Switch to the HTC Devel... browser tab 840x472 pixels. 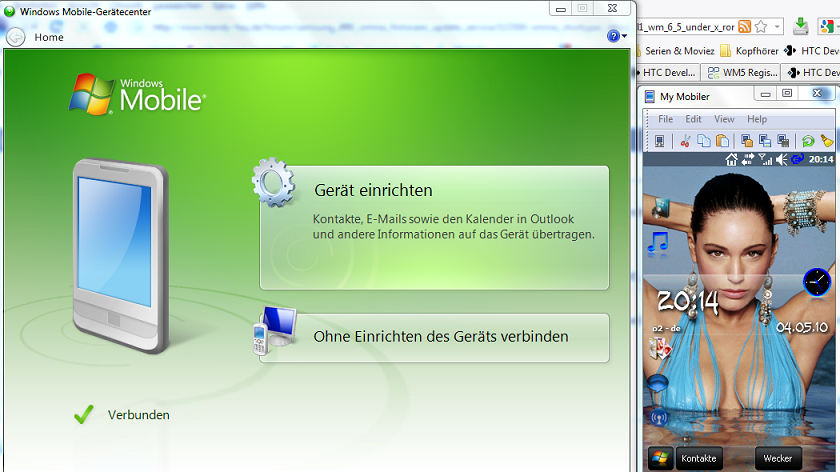tap(667, 72)
